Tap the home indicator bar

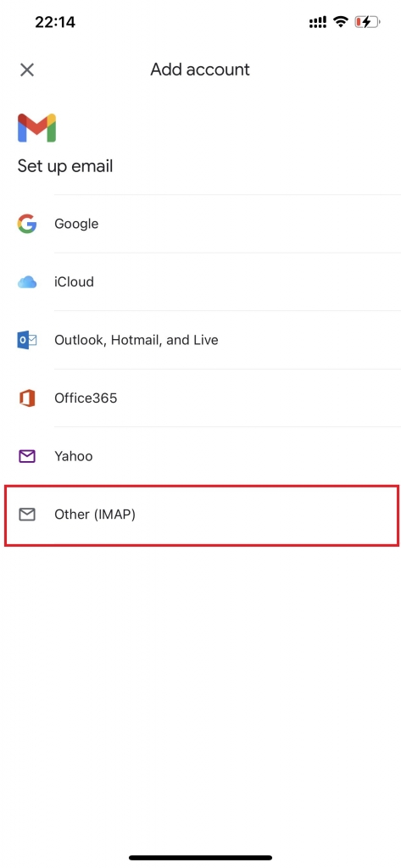pyautogui.click(x=200, y=858)
